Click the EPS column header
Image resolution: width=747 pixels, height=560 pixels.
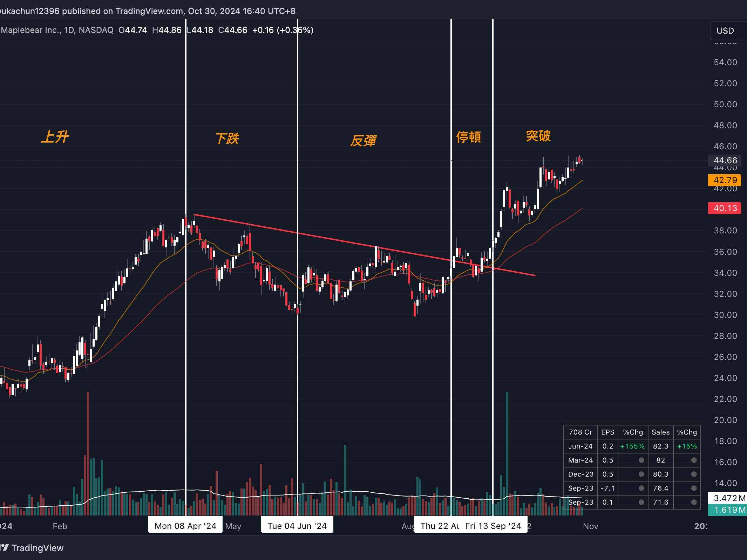click(607, 432)
